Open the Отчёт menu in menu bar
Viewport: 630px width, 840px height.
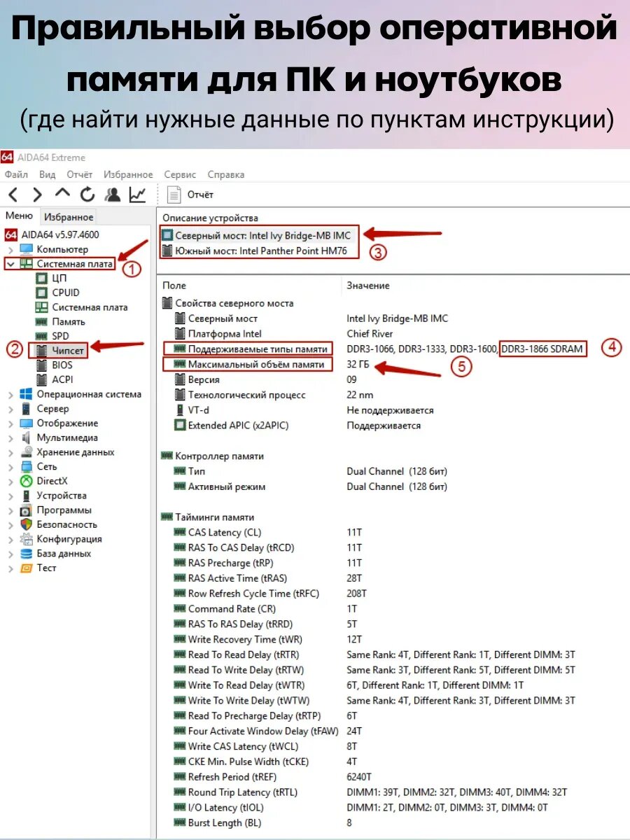[x=80, y=174]
